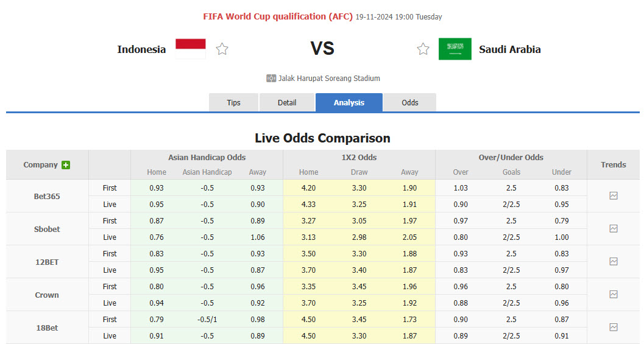
Task: Open Bet365 odds trend chart icon
Action: pyautogui.click(x=613, y=196)
